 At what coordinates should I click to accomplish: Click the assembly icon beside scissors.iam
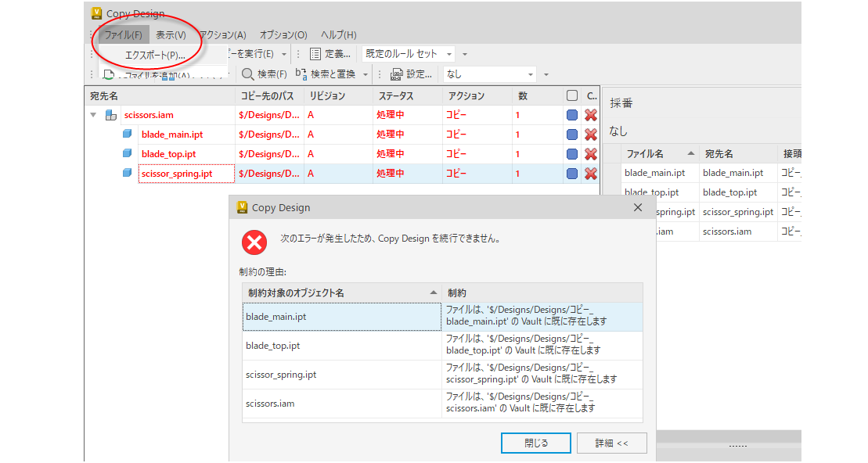coord(110,115)
